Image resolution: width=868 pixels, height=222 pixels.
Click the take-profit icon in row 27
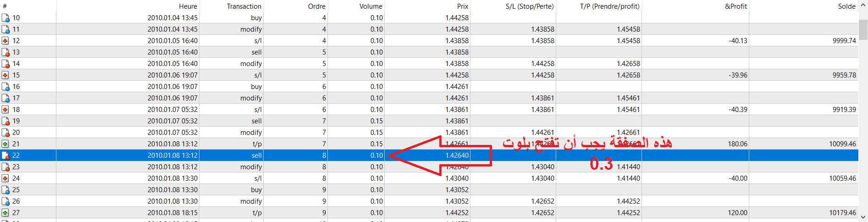[x=6, y=213]
